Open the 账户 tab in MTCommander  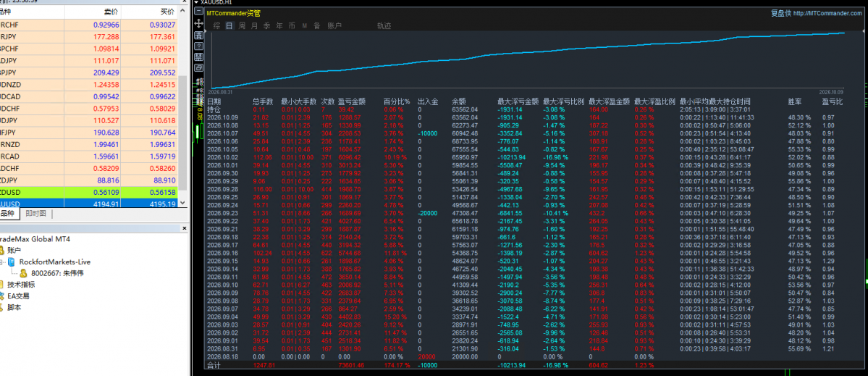point(334,26)
